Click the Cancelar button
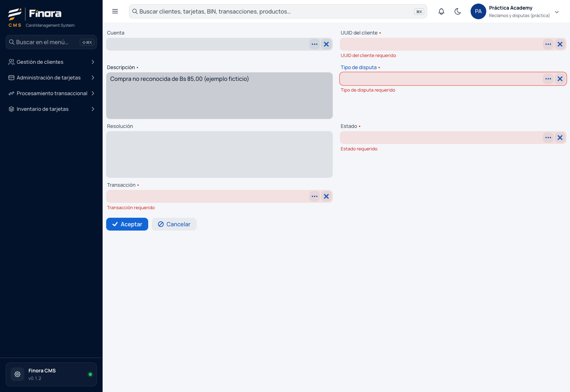 174,224
